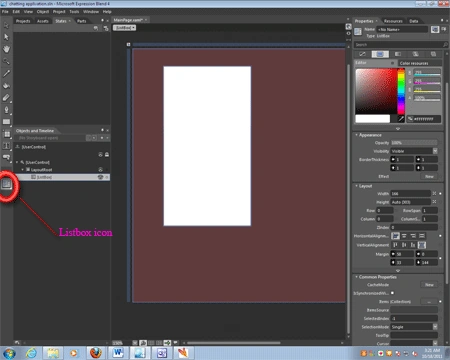The width and height of the screenshot is (450, 360).
Task: Expand advanced brush properties chevron
Action: (x=398, y=129)
